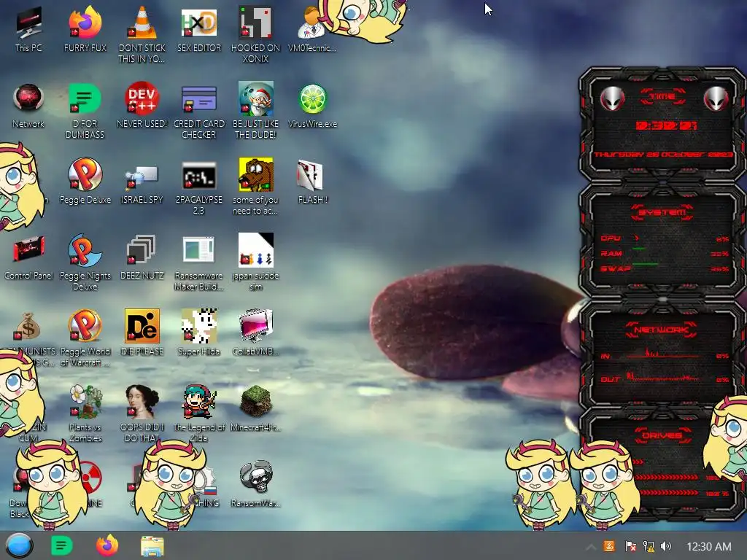The image size is (747, 560).
Task: Select the CREDIT CARD CHECKER shortcut
Action: pos(199,111)
